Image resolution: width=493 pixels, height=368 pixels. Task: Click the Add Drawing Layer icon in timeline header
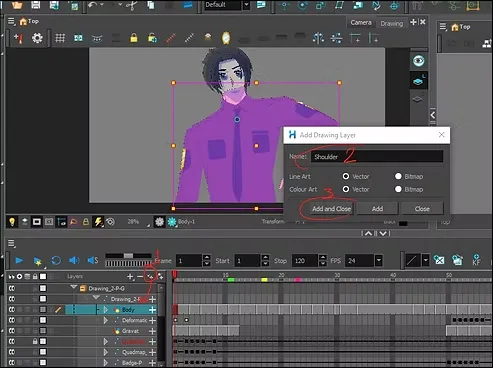coord(150,276)
